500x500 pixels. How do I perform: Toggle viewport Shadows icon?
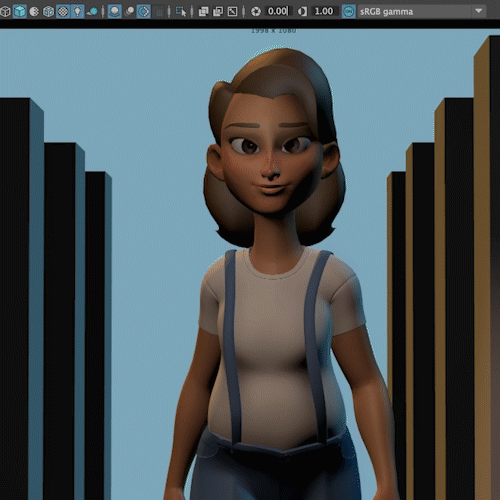coord(92,12)
